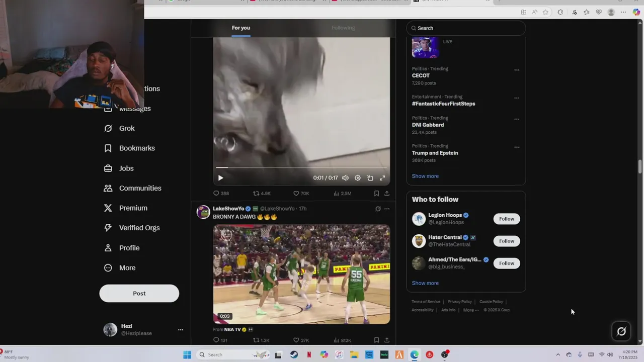Screen dimensions: 644x362
Task: Open the Terms of Service link
Action: (426, 302)
